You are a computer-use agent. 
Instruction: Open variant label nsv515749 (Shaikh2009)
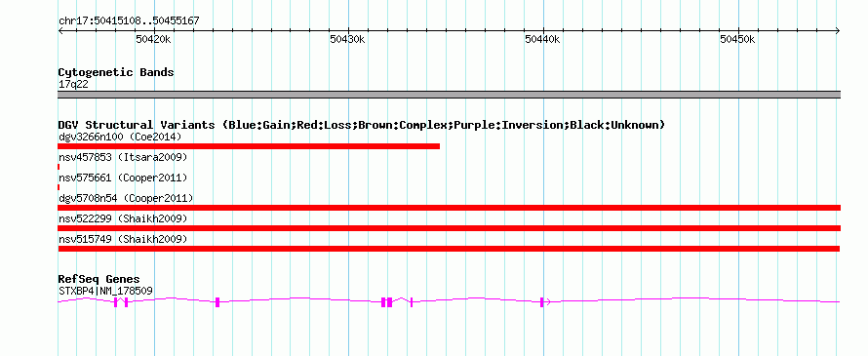(123, 239)
